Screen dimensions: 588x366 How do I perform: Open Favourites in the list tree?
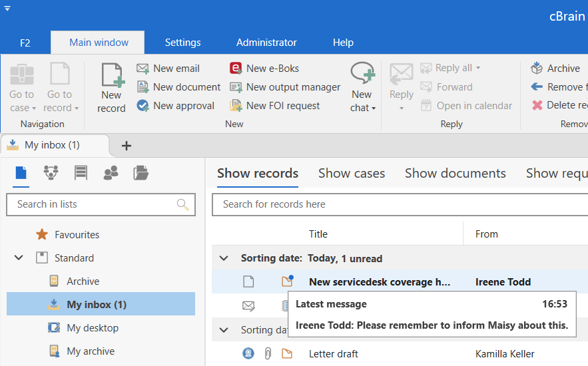[77, 235]
